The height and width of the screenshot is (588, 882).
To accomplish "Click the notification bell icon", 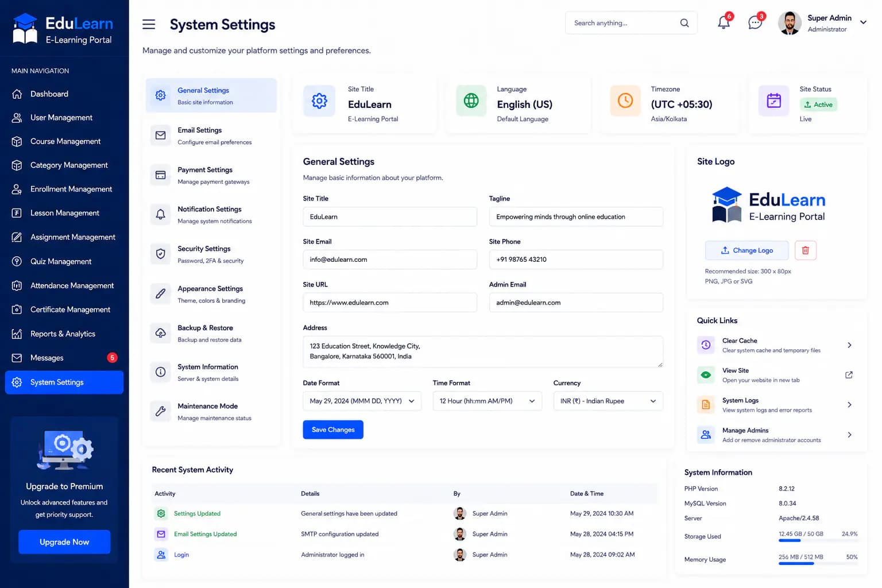I will tap(724, 23).
